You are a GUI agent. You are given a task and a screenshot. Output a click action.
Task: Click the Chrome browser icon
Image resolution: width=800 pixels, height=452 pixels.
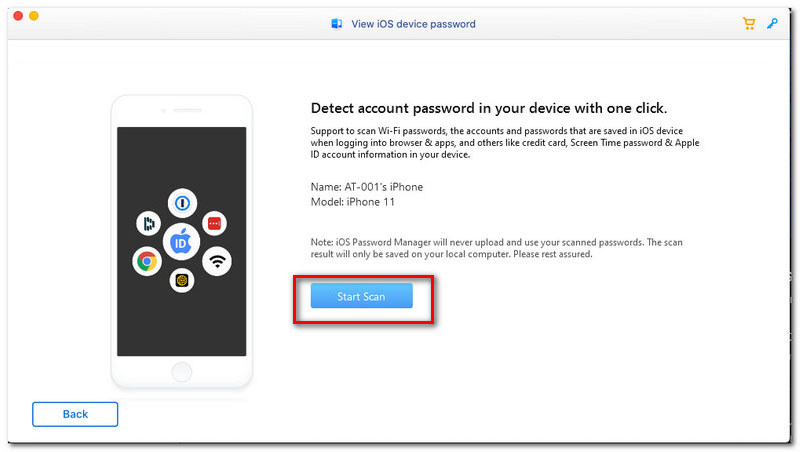(x=147, y=262)
